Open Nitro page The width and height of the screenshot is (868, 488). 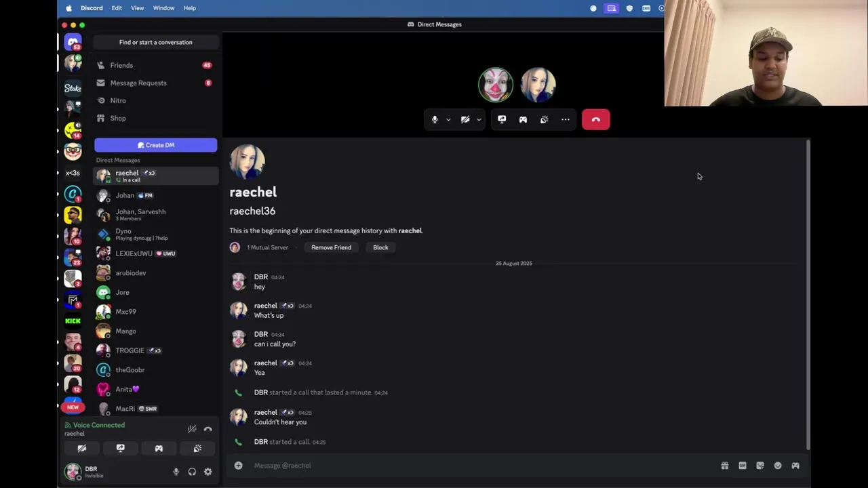click(x=155, y=100)
